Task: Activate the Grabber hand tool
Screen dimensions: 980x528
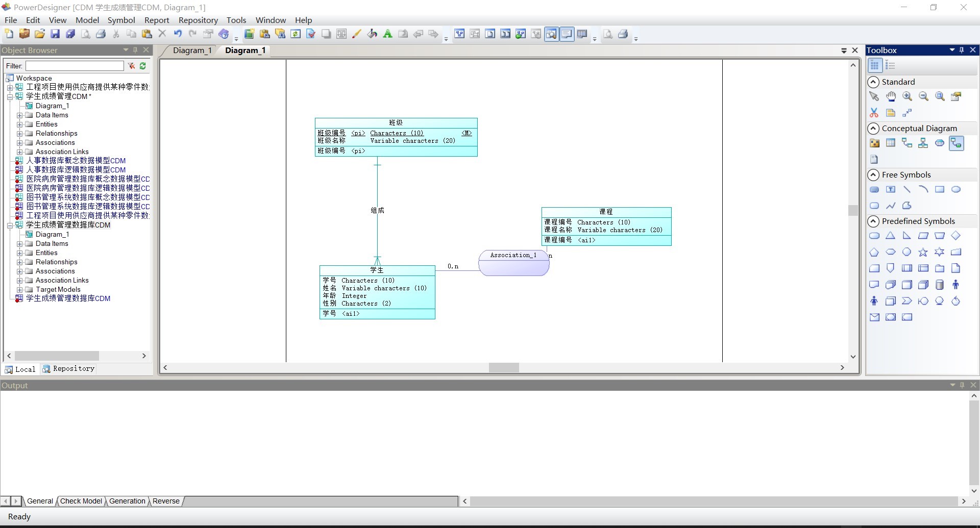Action: pyautogui.click(x=891, y=96)
